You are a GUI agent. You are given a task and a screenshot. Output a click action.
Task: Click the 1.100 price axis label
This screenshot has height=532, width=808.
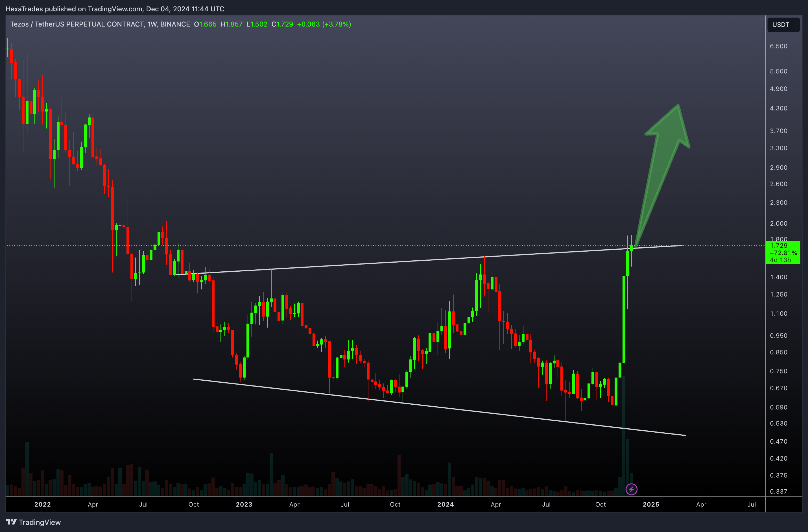778,314
